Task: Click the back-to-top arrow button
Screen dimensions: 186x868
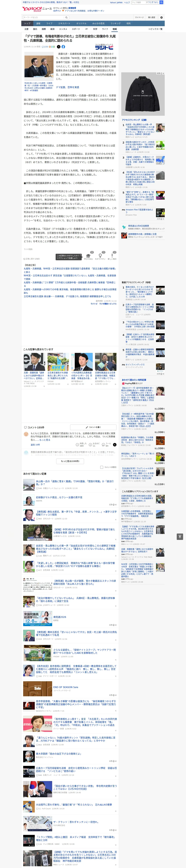Action: pyautogui.click(x=180, y=537)
